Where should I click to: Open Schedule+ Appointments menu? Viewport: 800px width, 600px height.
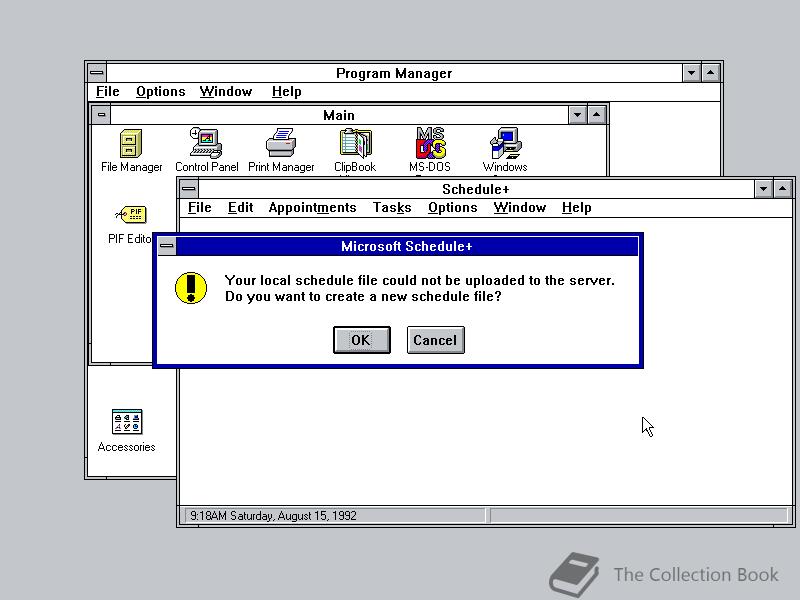pos(312,208)
